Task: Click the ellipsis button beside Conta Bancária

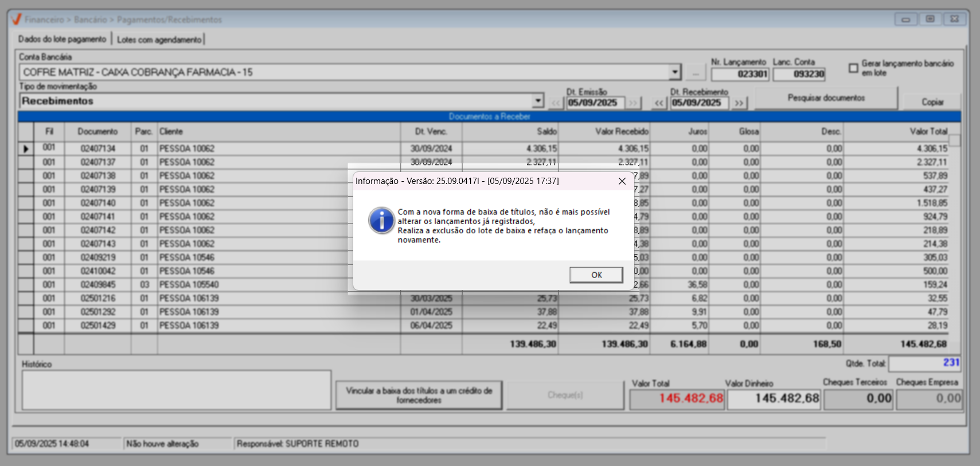Action: point(696,73)
